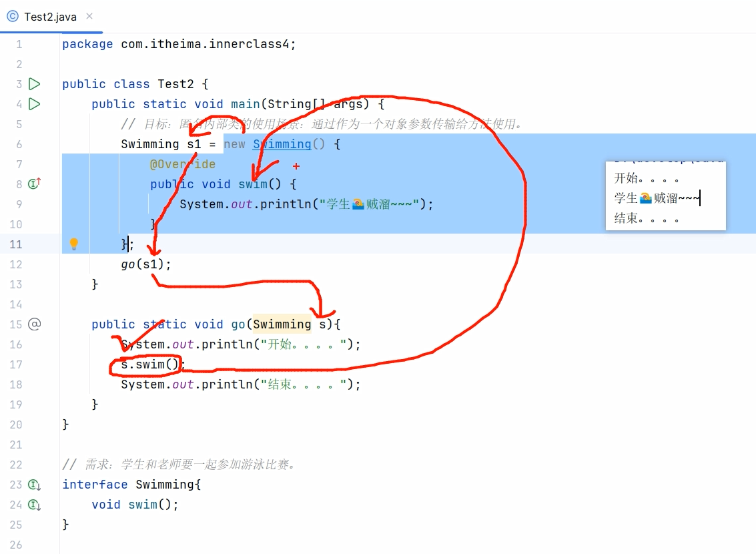Click the Java class icon on Test2.java tab
This screenshot has width=756, height=554.
coord(13,17)
